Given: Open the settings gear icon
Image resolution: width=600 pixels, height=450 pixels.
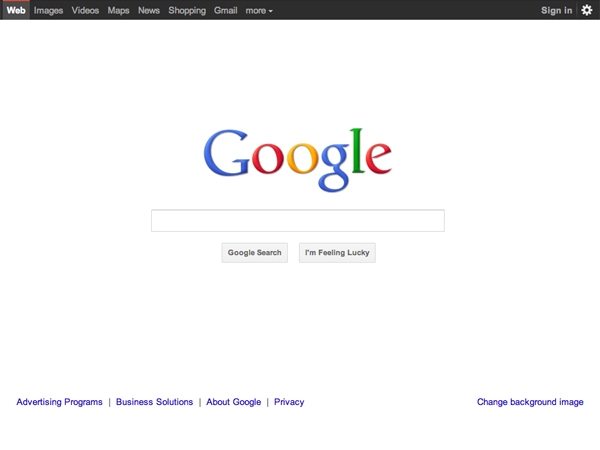Looking at the screenshot, I should pyautogui.click(x=587, y=10).
